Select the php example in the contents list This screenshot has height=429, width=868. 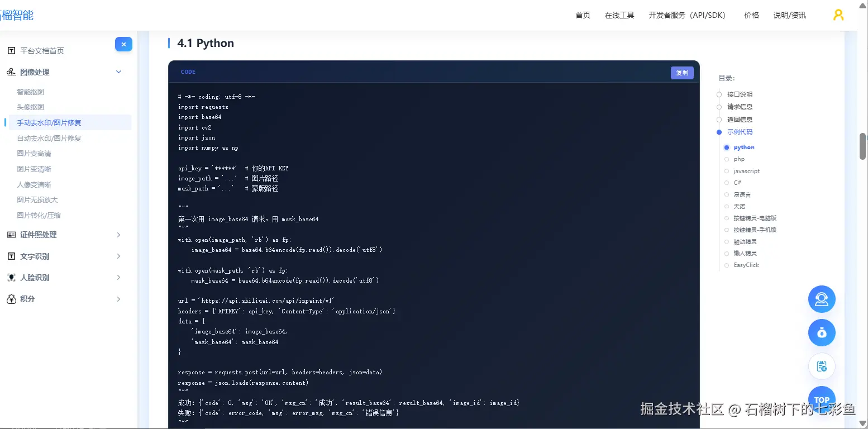739,159
